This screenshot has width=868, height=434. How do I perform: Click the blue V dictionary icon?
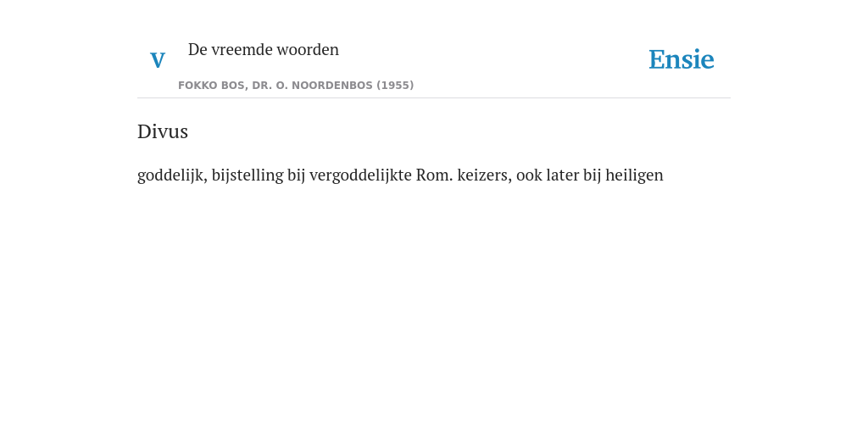pyautogui.click(x=158, y=60)
